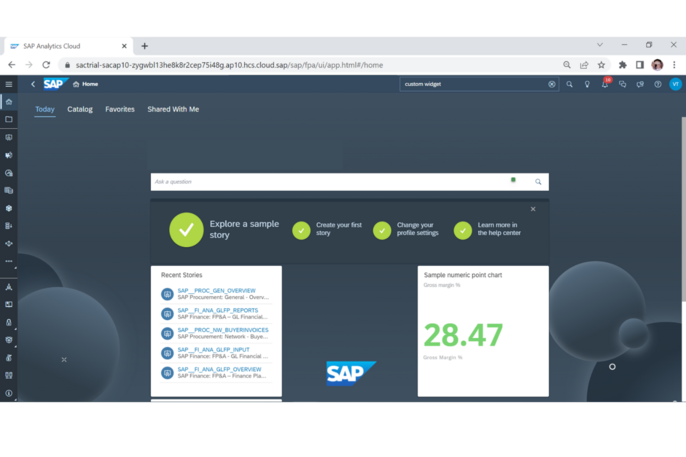This screenshot has height=457, width=686.
Task: Click the Explore a sample story checkmark
Action: (x=186, y=229)
